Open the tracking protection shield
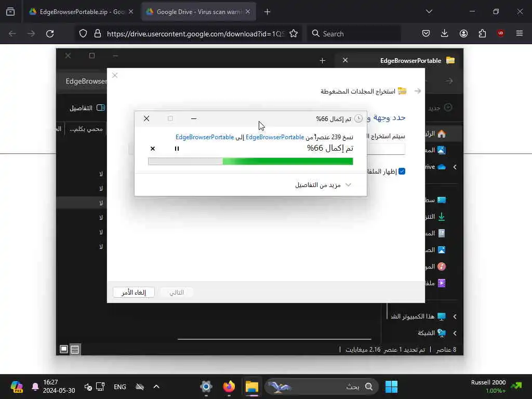Screen dimensions: 532x399 pos(83,34)
